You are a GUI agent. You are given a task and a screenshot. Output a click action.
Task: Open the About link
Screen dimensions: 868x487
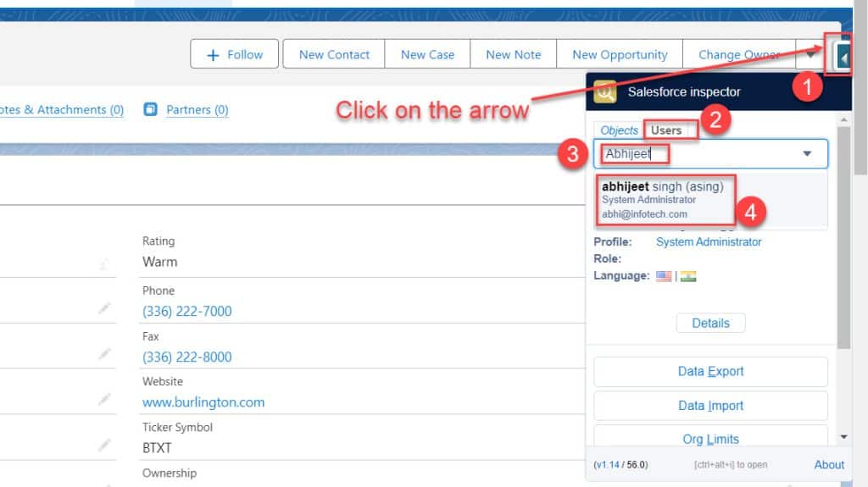[x=829, y=465]
